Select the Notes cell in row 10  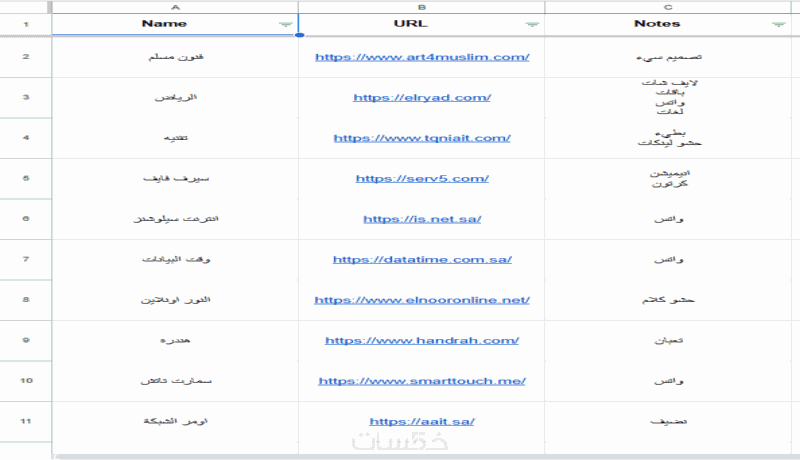tap(668, 380)
